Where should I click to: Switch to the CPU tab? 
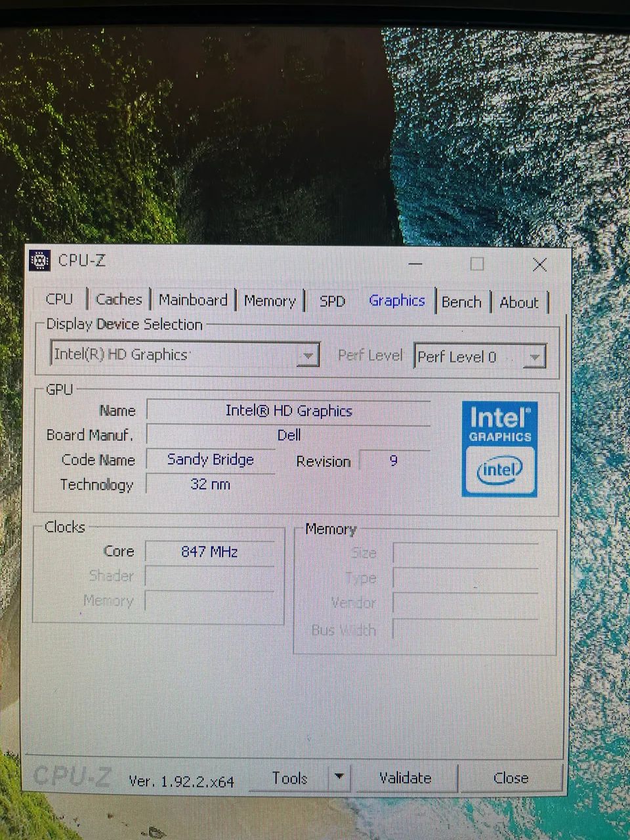tap(60, 299)
